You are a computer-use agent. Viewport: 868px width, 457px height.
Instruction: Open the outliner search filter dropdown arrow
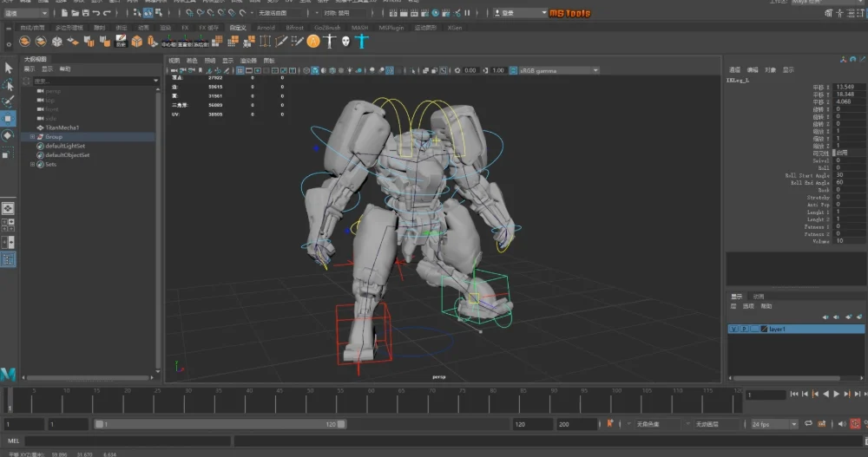[155, 81]
